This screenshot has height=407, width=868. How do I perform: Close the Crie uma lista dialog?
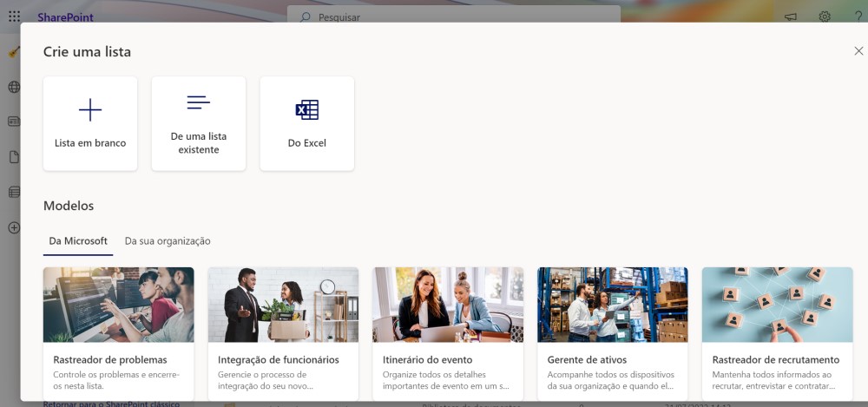point(858,51)
